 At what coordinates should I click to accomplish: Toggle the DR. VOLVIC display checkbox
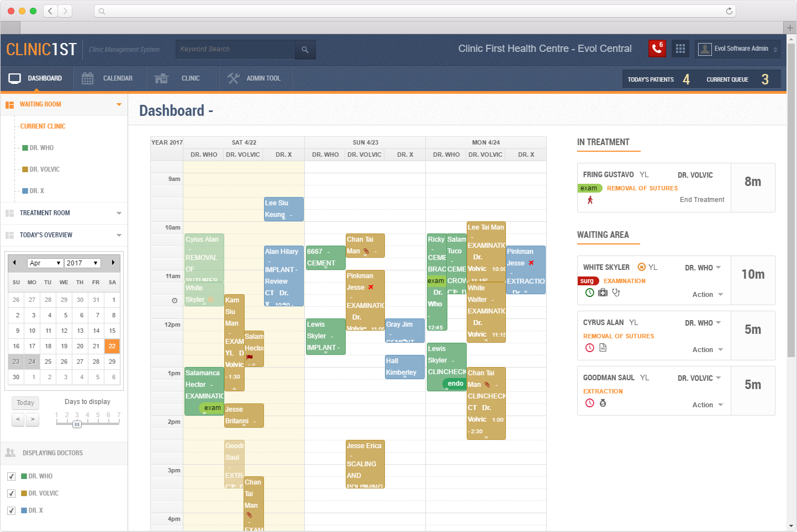[12, 493]
